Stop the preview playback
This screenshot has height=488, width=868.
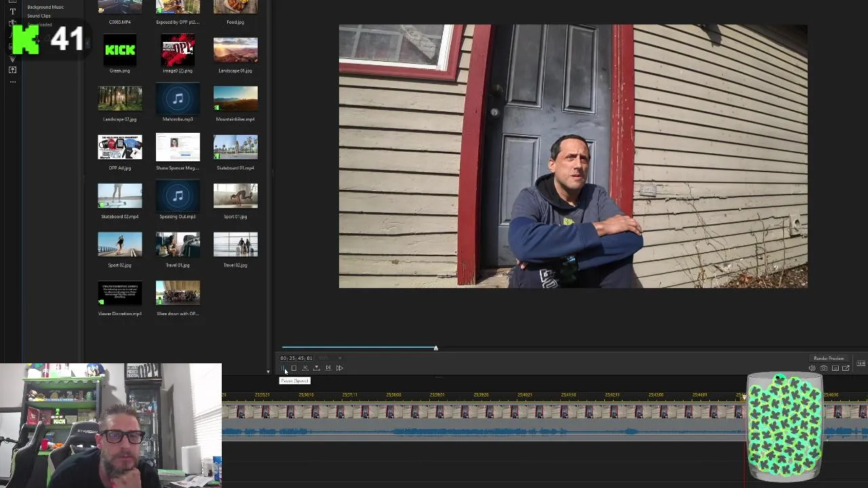tap(294, 368)
